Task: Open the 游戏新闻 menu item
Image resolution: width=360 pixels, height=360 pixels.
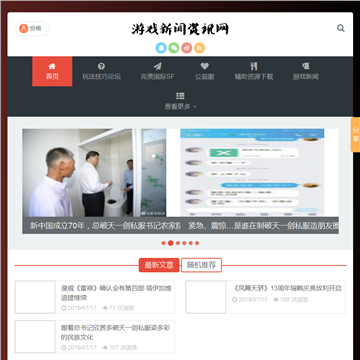Action: point(306,71)
